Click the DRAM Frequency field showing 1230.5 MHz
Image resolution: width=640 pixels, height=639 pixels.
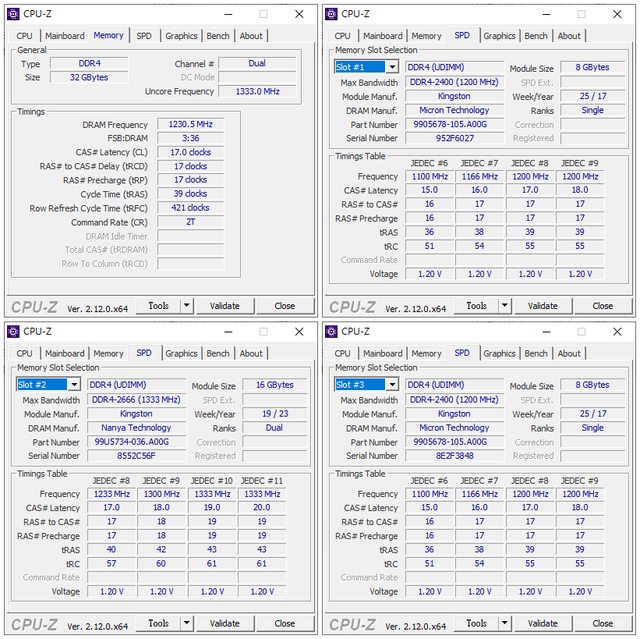(x=190, y=125)
